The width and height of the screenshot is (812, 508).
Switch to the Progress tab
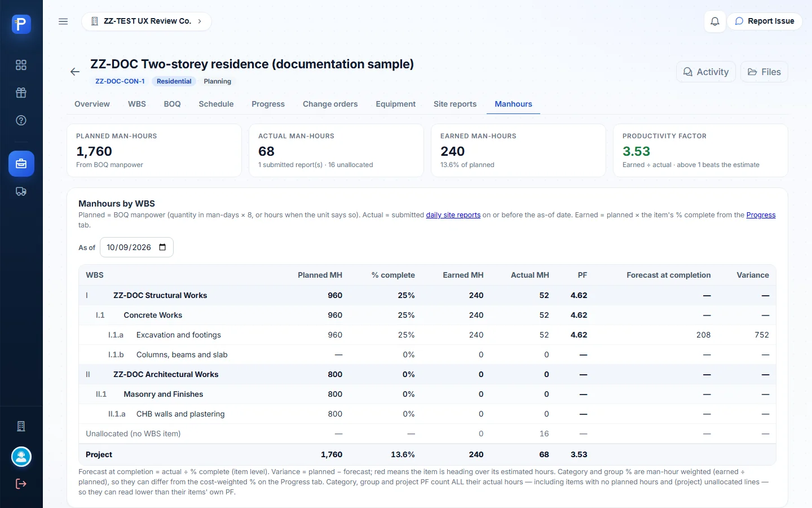pos(268,104)
